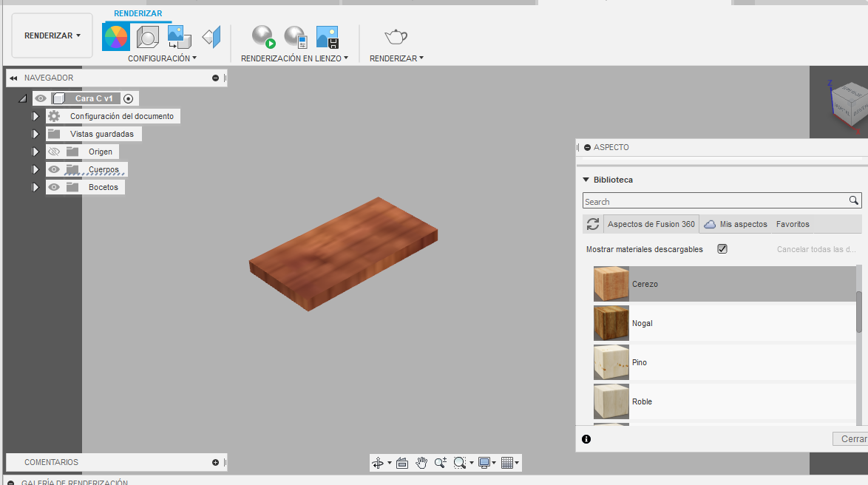Toggle visibility eye for Cara C v1
This screenshot has width=868, height=485.
click(41, 98)
